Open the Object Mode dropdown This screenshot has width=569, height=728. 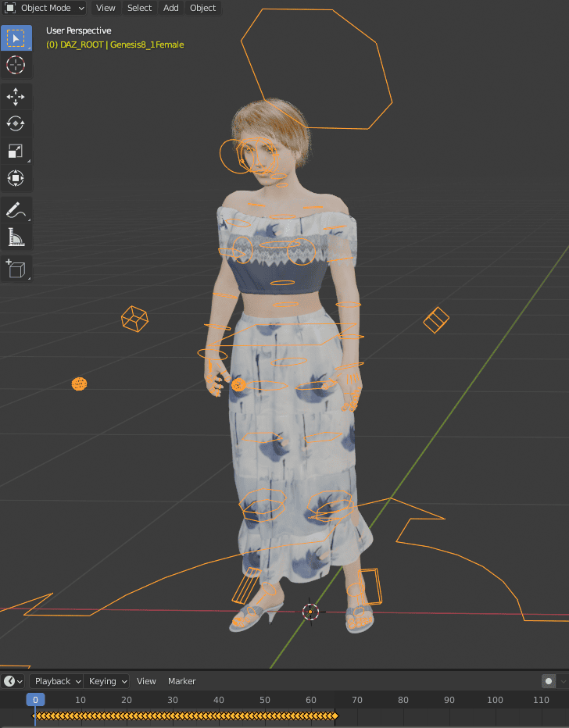click(x=45, y=8)
